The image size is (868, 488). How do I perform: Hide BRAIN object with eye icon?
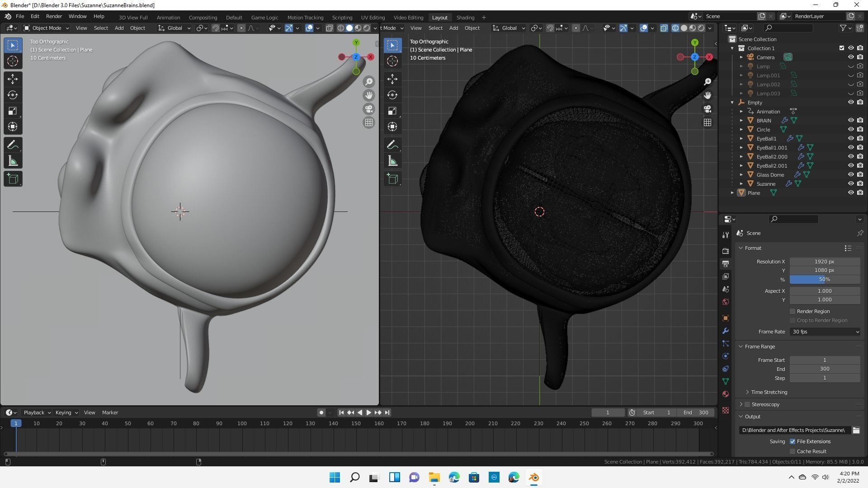tap(850, 121)
